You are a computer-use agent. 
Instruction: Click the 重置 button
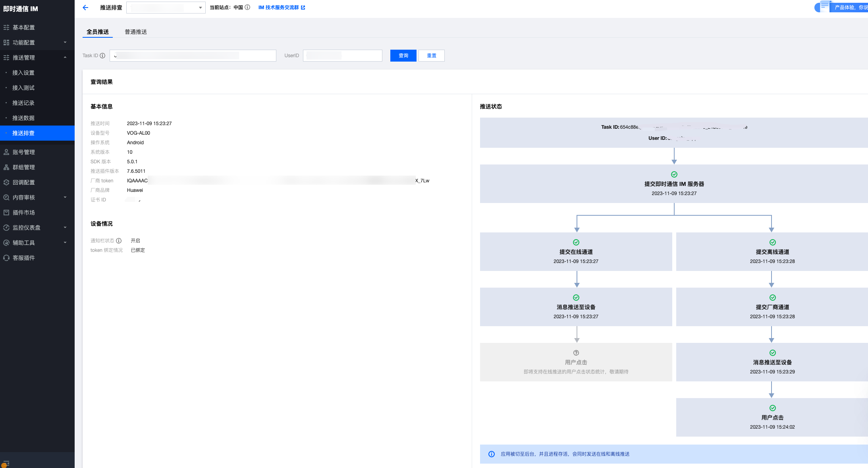(x=431, y=56)
